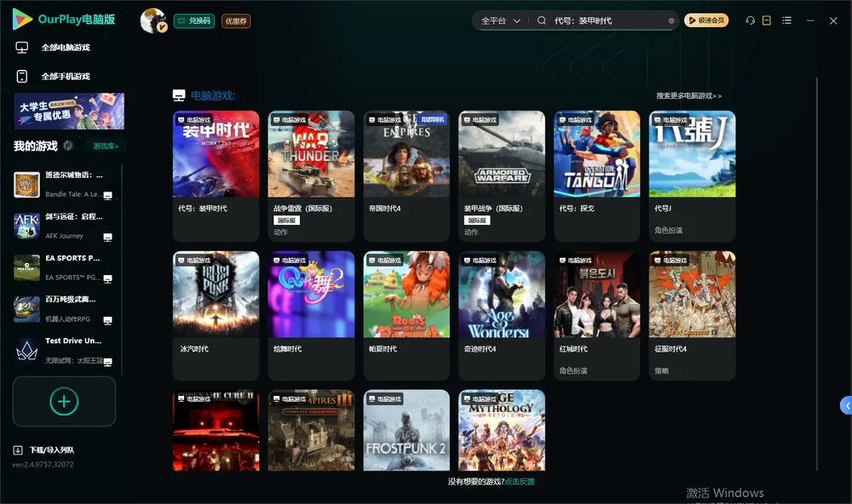The image size is (852, 504).
Task: Open the list menu icon in title bar
Action: [x=786, y=20]
